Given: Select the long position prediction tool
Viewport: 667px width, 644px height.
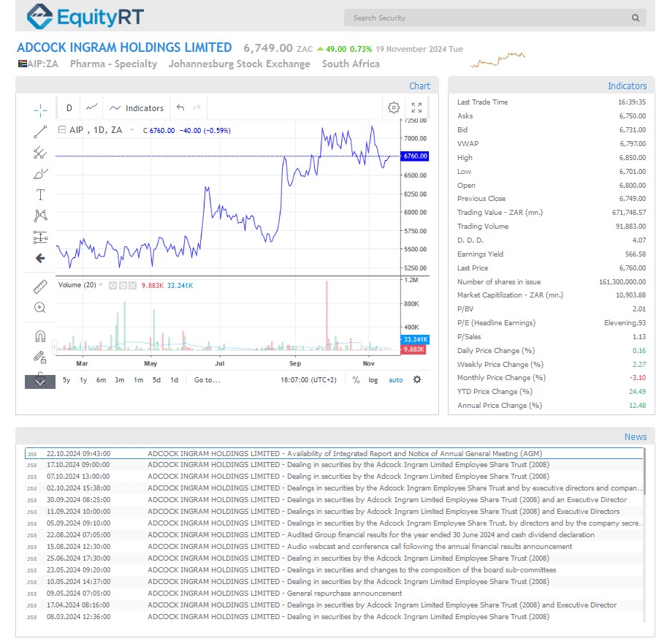Looking at the screenshot, I should [x=40, y=237].
